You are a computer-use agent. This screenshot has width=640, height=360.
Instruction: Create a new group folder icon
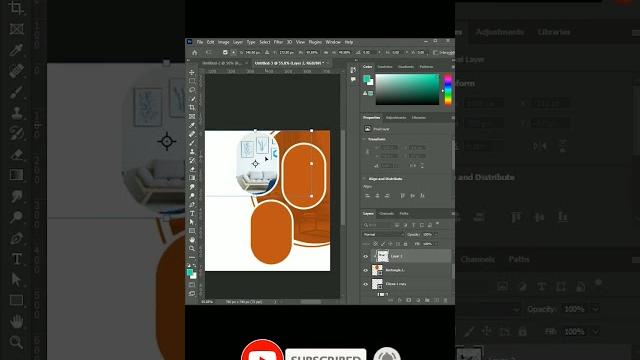tap(427, 300)
